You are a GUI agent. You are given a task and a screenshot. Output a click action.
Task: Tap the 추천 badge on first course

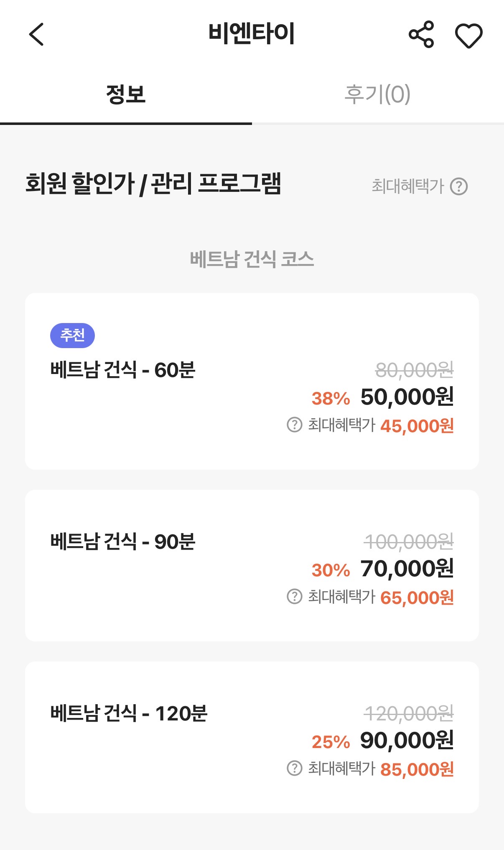coord(72,335)
